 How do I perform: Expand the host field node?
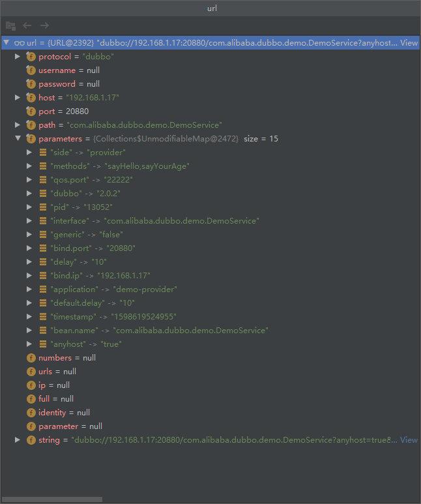(18, 97)
